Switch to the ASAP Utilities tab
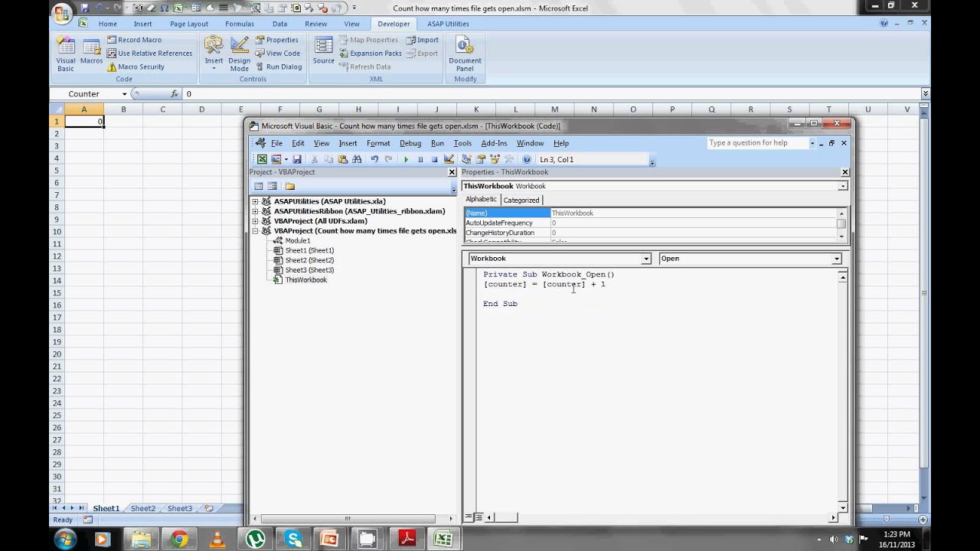Image resolution: width=980 pixels, height=551 pixels. pyautogui.click(x=448, y=24)
